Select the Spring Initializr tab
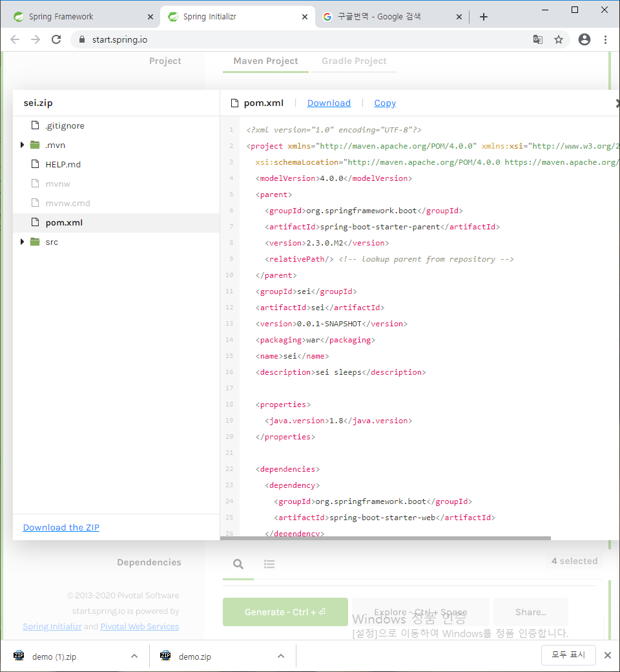 click(x=238, y=17)
